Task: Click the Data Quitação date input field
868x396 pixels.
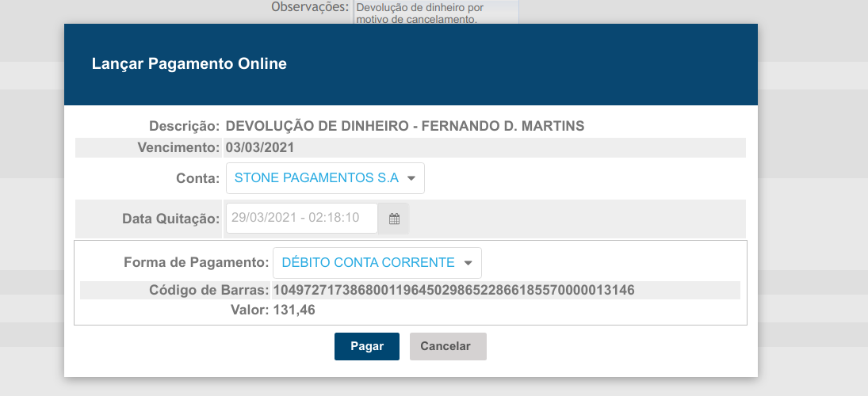Action: (302, 219)
